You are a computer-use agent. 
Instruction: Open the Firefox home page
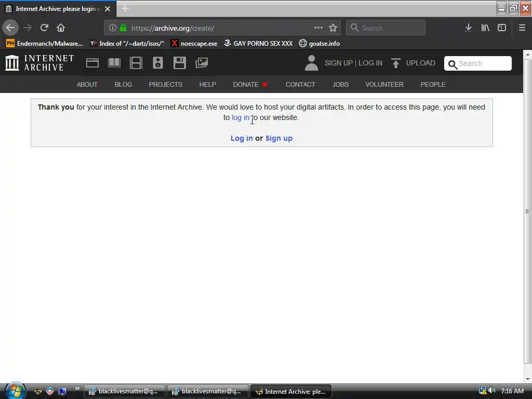pos(61,28)
